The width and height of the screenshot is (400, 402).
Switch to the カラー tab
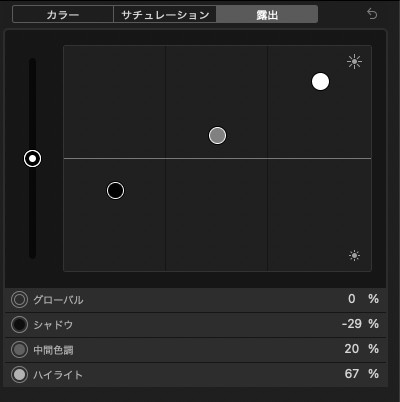pyautogui.click(x=63, y=15)
